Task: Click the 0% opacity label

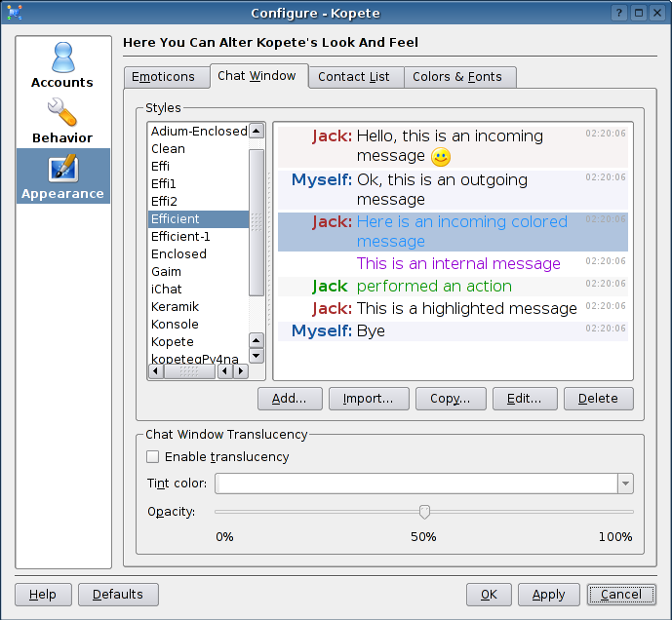Action: pyautogui.click(x=224, y=537)
